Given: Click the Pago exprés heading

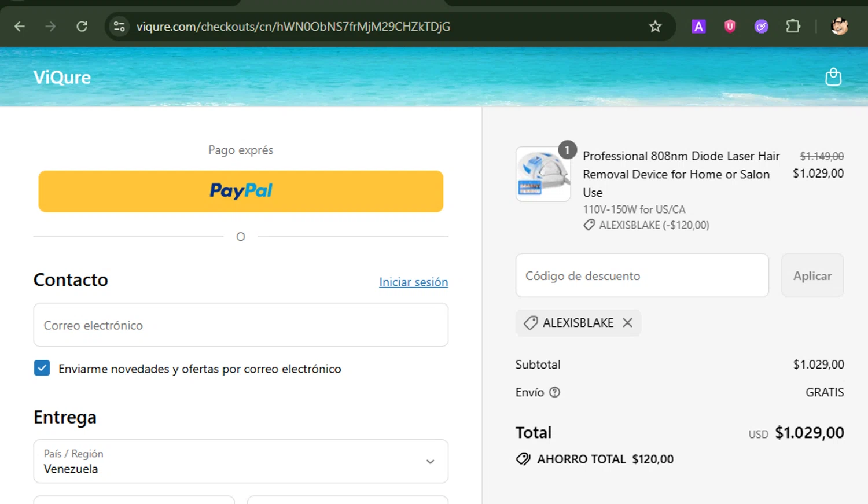Looking at the screenshot, I should (241, 150).
